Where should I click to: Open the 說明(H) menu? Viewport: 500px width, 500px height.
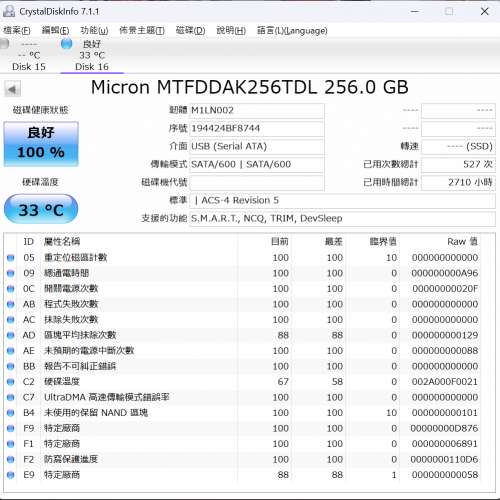231,31
